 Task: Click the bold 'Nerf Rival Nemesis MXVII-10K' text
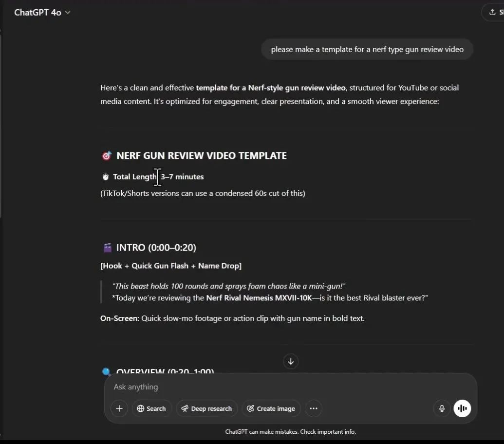(259, 298)
